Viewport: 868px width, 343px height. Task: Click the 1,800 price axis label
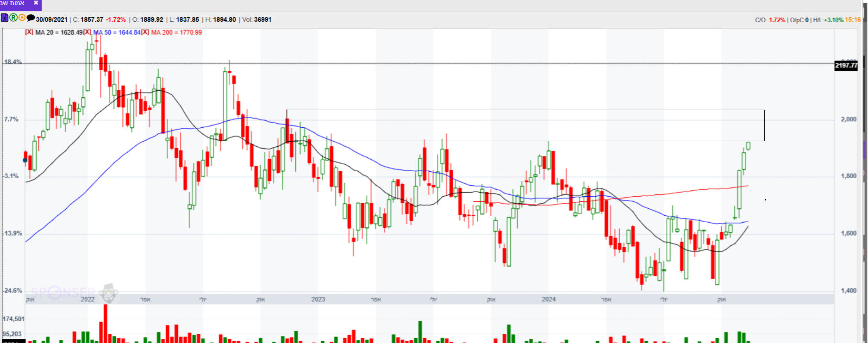(x=849, y=176)
